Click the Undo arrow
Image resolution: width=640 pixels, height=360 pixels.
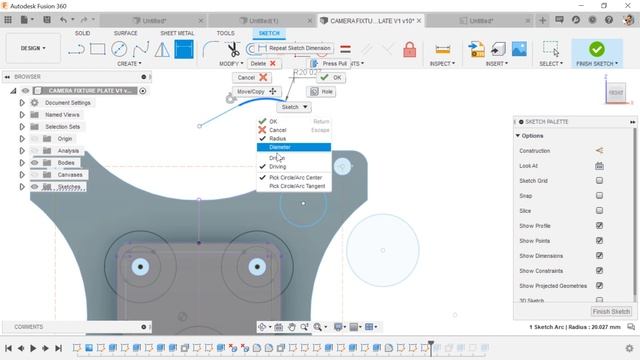tap(63, 20)
